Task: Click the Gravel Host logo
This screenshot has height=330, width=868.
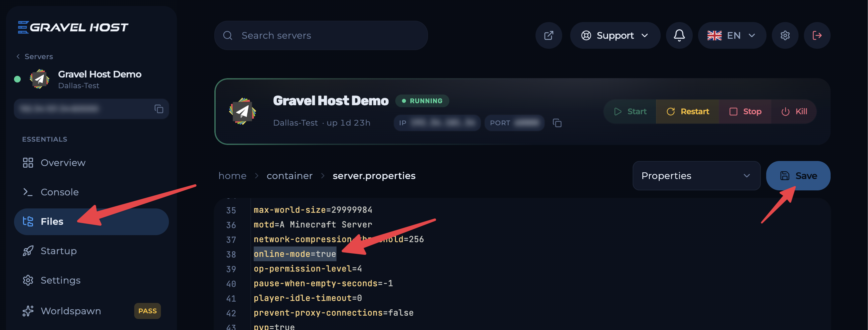Action: [x=73, y=27]
